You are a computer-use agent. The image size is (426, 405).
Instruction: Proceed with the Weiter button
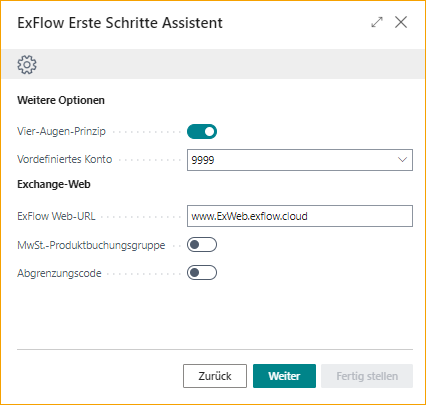click(284, 376)
